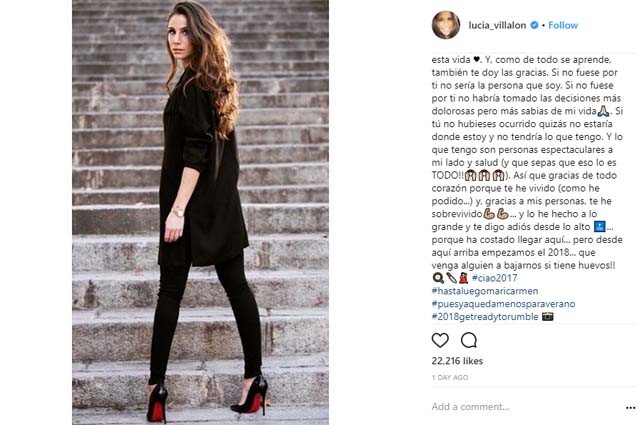Open comments via speech bubble icon
640x425 pixels.
(x=469, y=340)
